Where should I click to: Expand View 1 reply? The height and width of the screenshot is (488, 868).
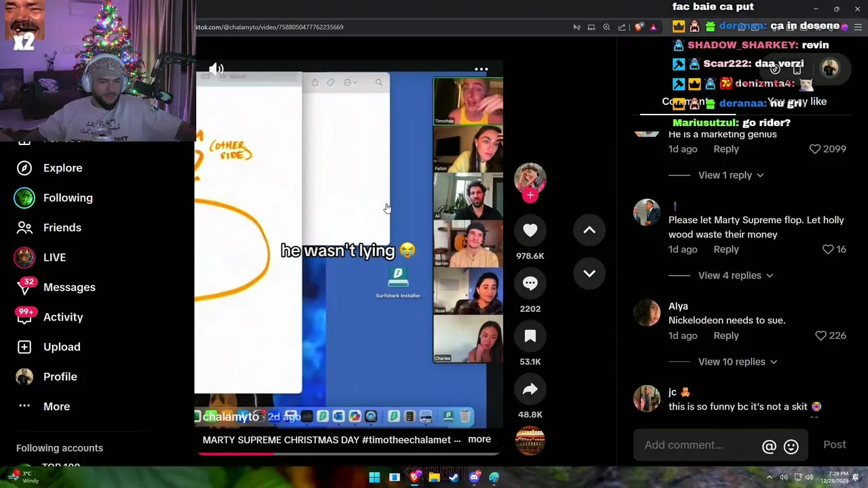pyautogui.click(x=731, y=175)
